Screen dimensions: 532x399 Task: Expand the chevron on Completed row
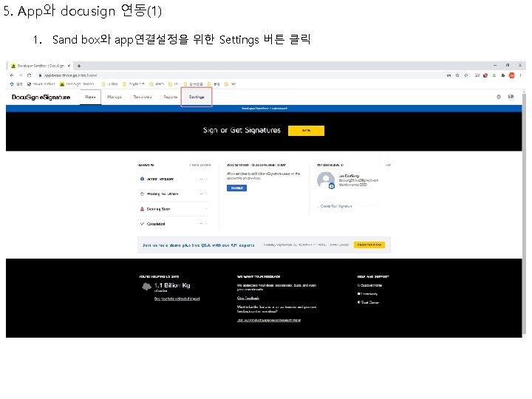206,224
